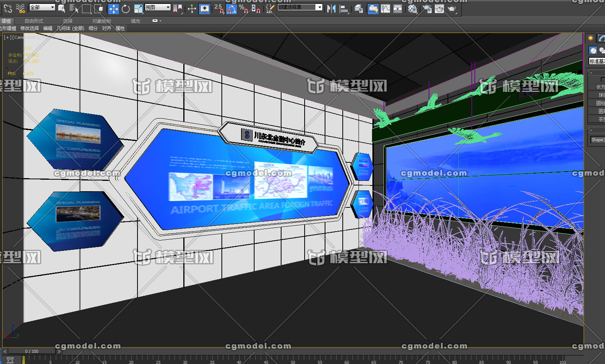This screenshot has width=605, height=364.
Task: Switch to the 自由形式 ribbon tab
Action: click(x=34, y=21)
